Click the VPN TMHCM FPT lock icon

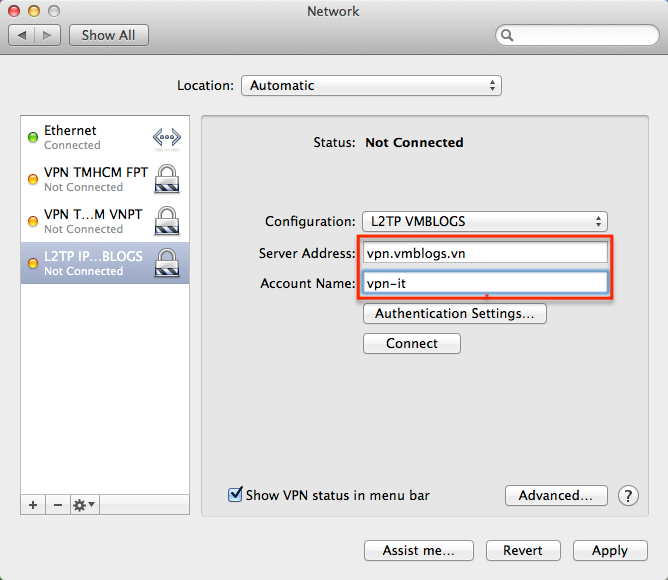point(167,179)
